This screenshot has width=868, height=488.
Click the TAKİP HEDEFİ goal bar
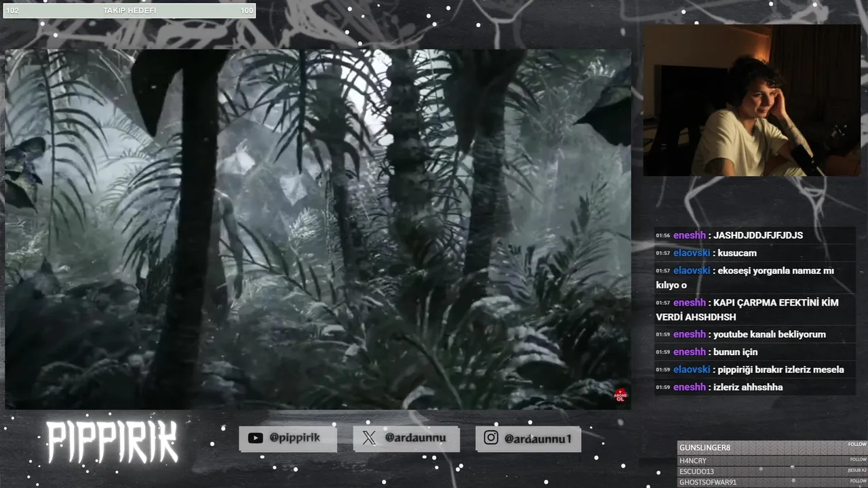pos(130,11)
